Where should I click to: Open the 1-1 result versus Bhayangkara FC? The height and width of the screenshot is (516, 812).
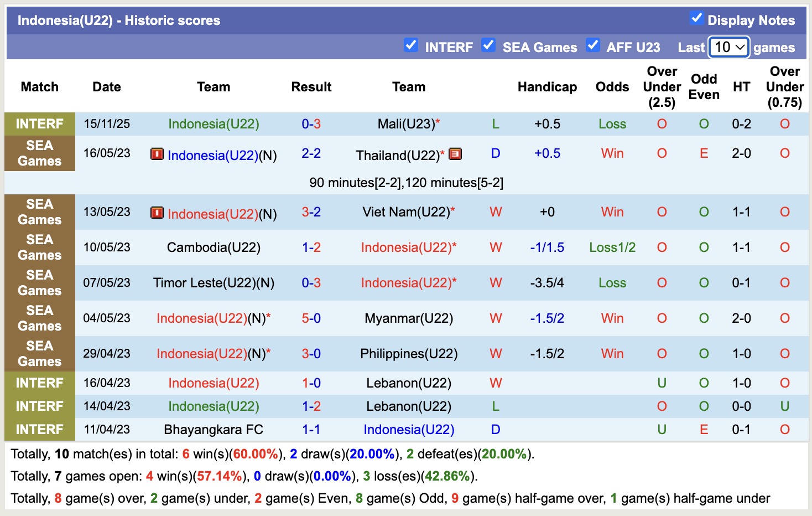click(311, 430)
